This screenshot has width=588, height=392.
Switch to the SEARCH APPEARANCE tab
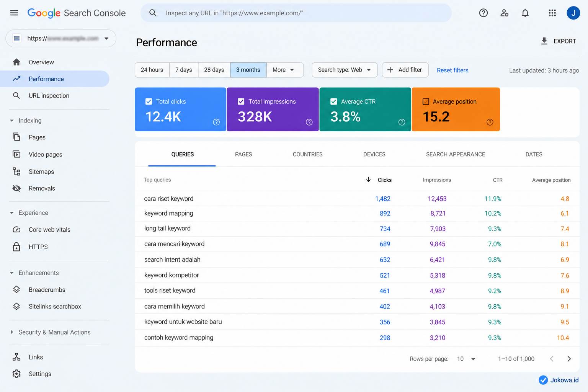click(x=456, y=154)
